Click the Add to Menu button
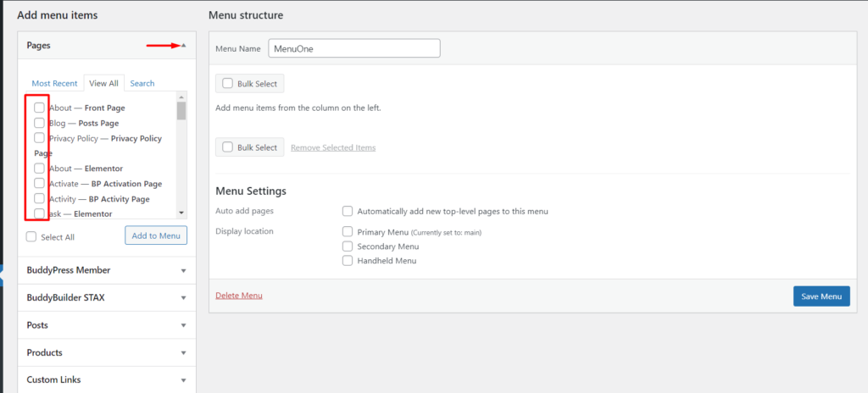This screenshot has height=393, width=868. 156,235
